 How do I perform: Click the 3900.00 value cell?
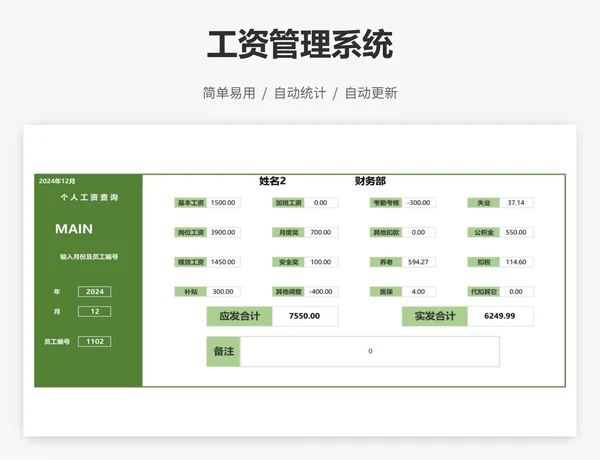click(223, 232)
